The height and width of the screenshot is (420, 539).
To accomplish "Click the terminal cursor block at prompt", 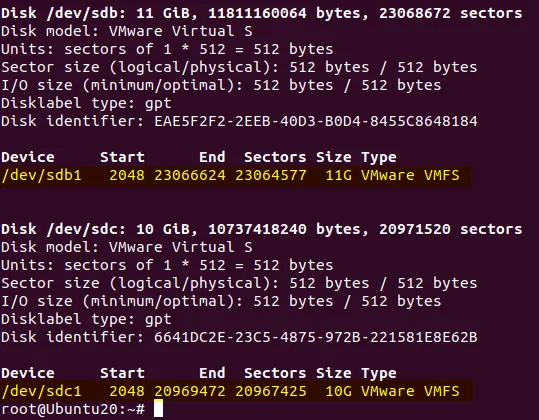I will 158,408.
